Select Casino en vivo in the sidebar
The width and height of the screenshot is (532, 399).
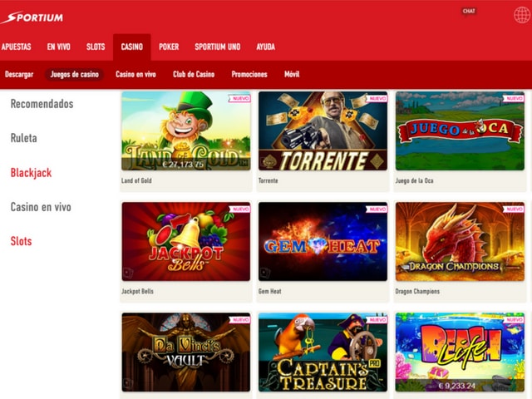point(41,207)
